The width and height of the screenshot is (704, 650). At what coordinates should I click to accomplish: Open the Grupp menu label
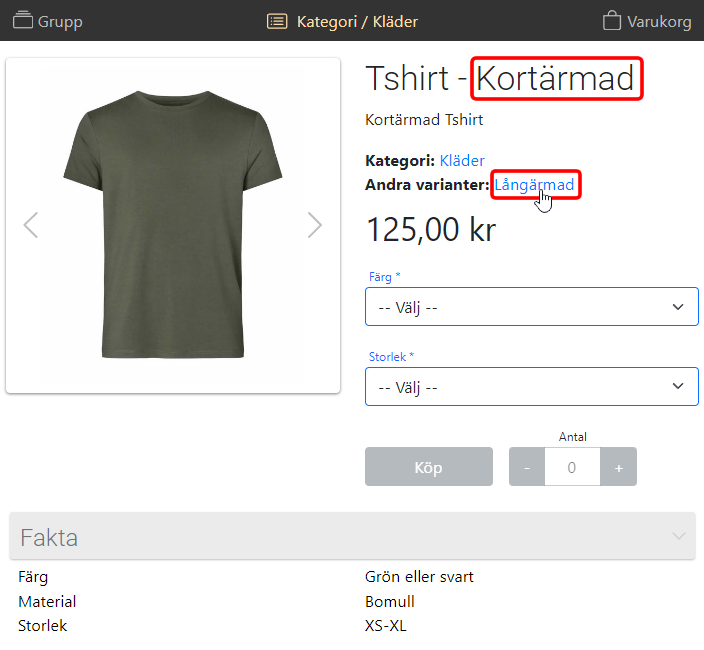(60, 21)
